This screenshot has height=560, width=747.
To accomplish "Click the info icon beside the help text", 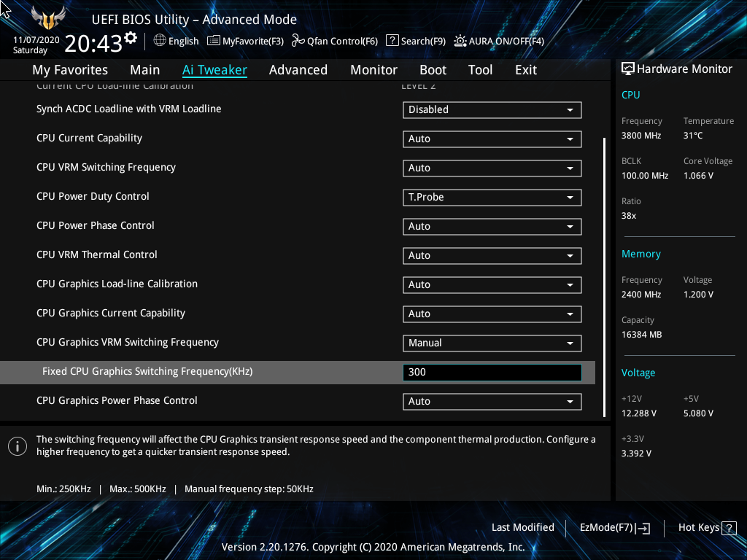I will pyautogui.click(x=18, y=446).
